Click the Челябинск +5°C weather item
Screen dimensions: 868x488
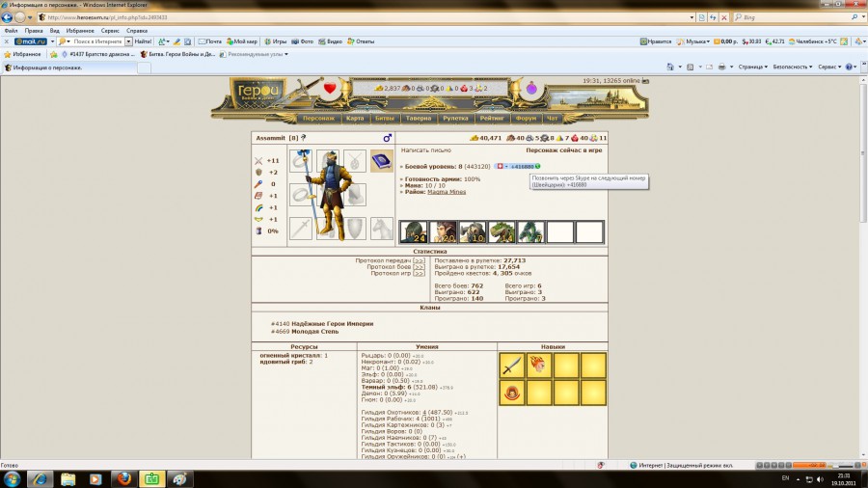point(813,41)
